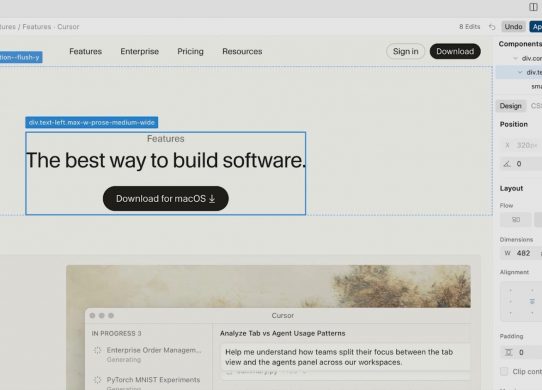Toggle the sidebar layout icon at top right
The height and width of the screenshot is (390, 542).
[x=533, y=7]
